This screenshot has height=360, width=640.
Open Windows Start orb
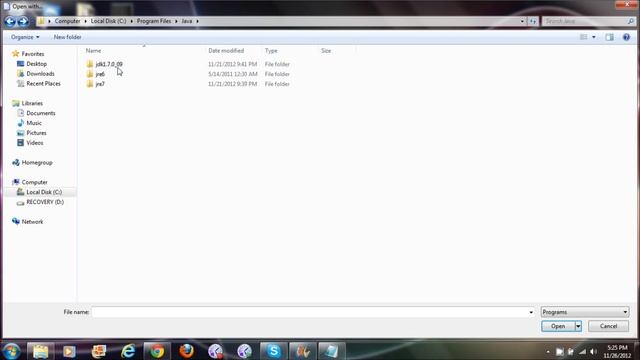tap(12, 351)
